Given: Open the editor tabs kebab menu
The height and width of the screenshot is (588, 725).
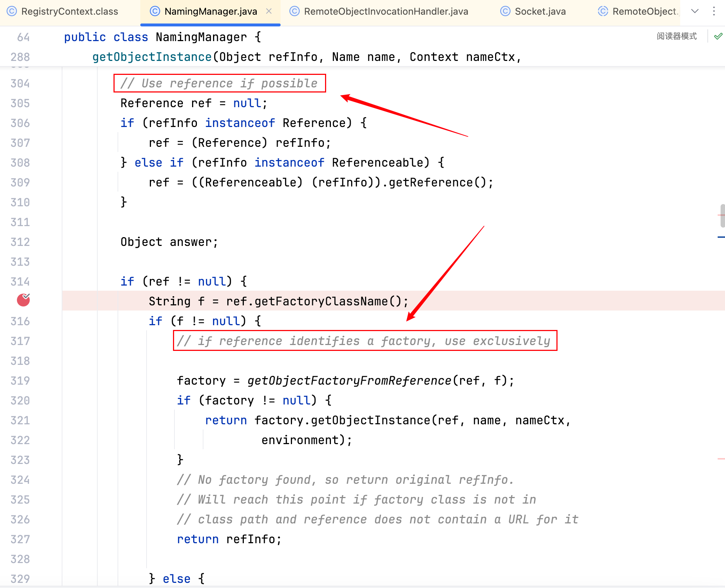Looking at the screenshot, I should click(x=714, y=11).
